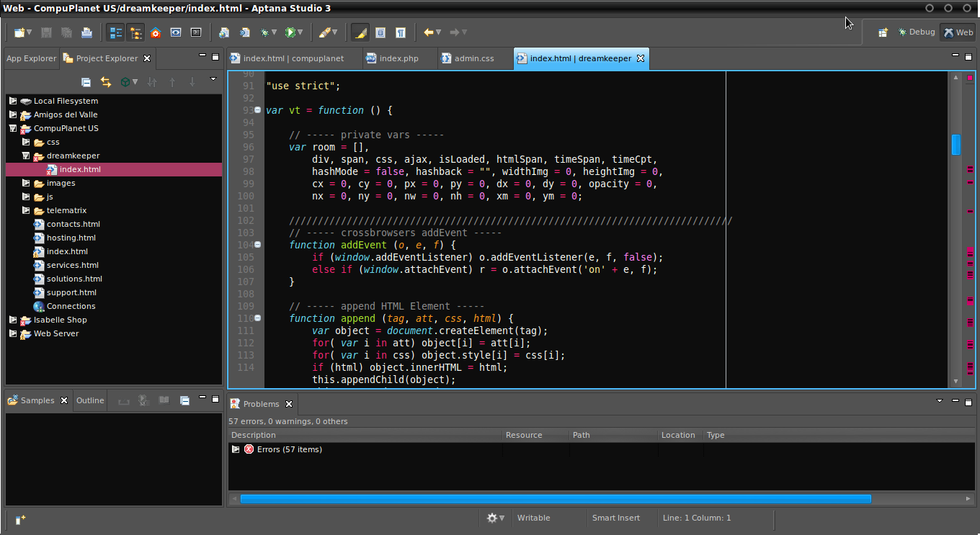Click the Problems panel horizontal scrollbar
The image size is (980, 535).
(x=555, y=498)
